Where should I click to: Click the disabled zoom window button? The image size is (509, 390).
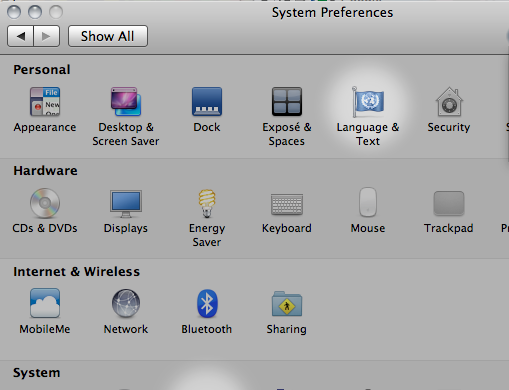pos(56,12)
